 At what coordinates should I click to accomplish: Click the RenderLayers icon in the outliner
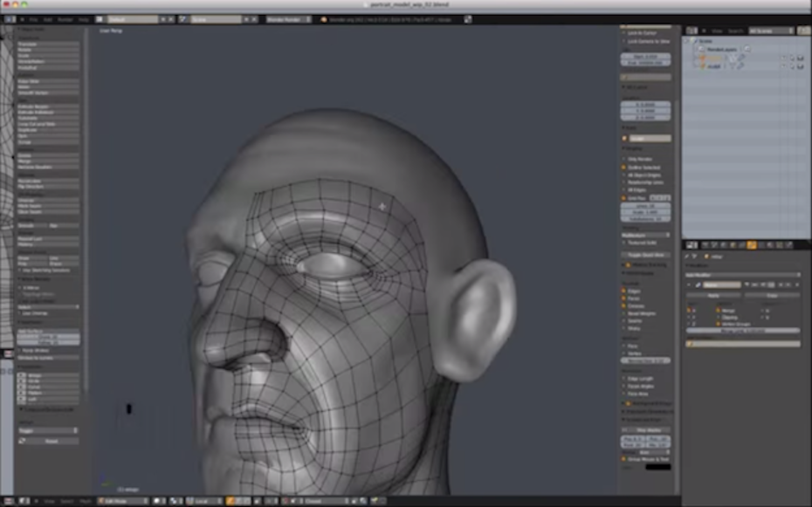[x=702, y=49]
